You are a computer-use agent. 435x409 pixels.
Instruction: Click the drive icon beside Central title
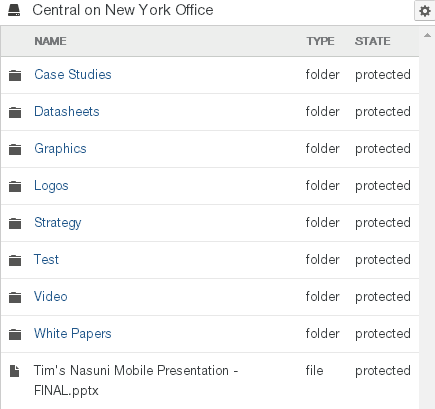coord(14,10)
